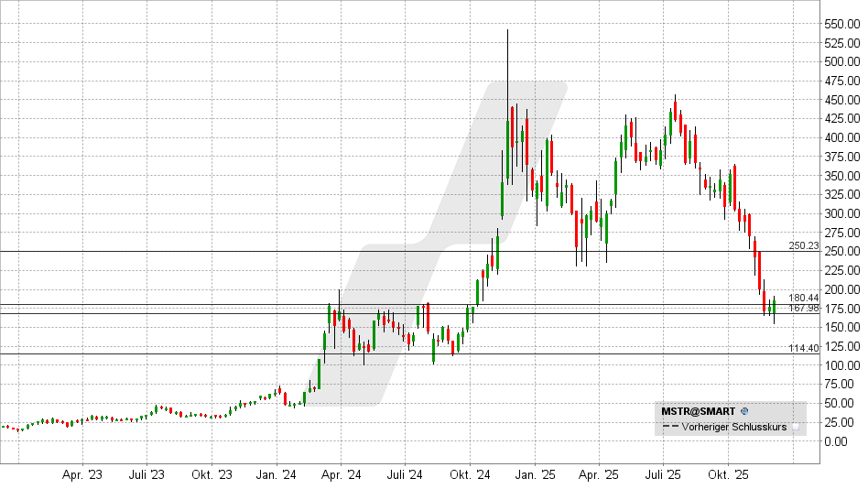Click the Juli '25 date label
868x489 pixels.
click(x=663, y=475)
